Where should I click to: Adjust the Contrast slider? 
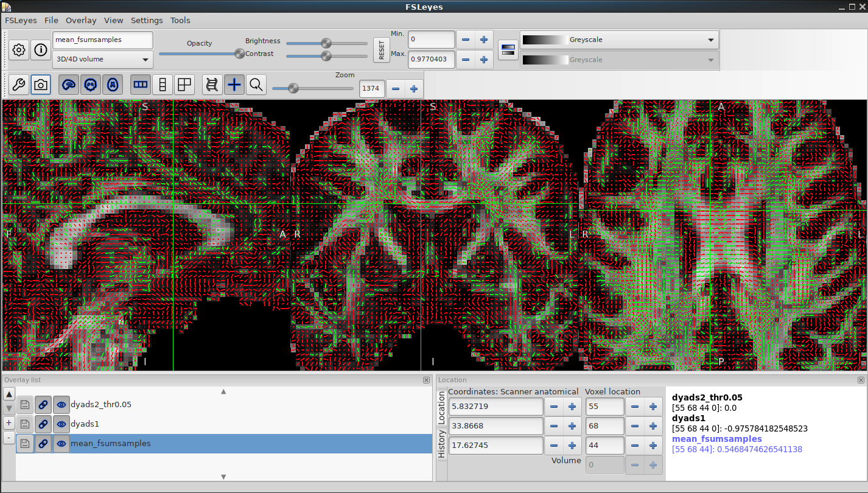click(326, 56)
